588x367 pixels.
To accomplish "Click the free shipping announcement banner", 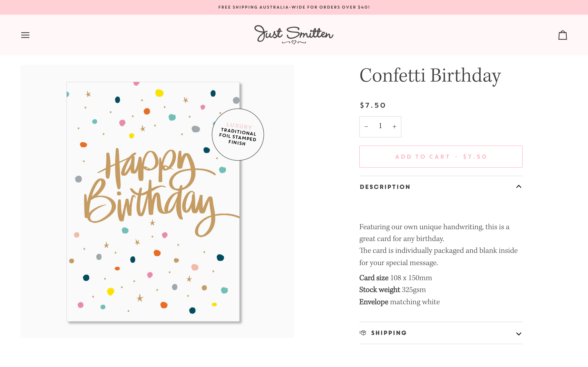I will (x=294, y=7).
